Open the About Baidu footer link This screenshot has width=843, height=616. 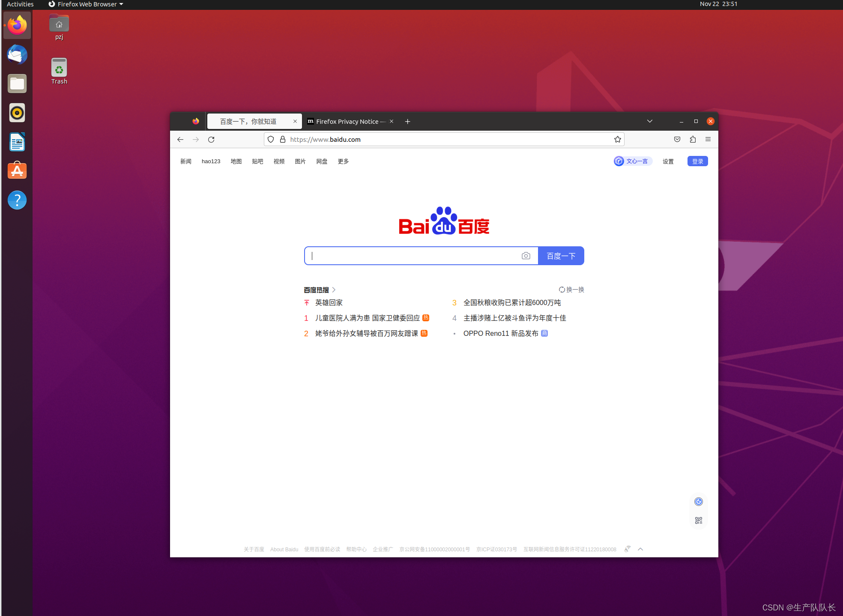(284, 550)
